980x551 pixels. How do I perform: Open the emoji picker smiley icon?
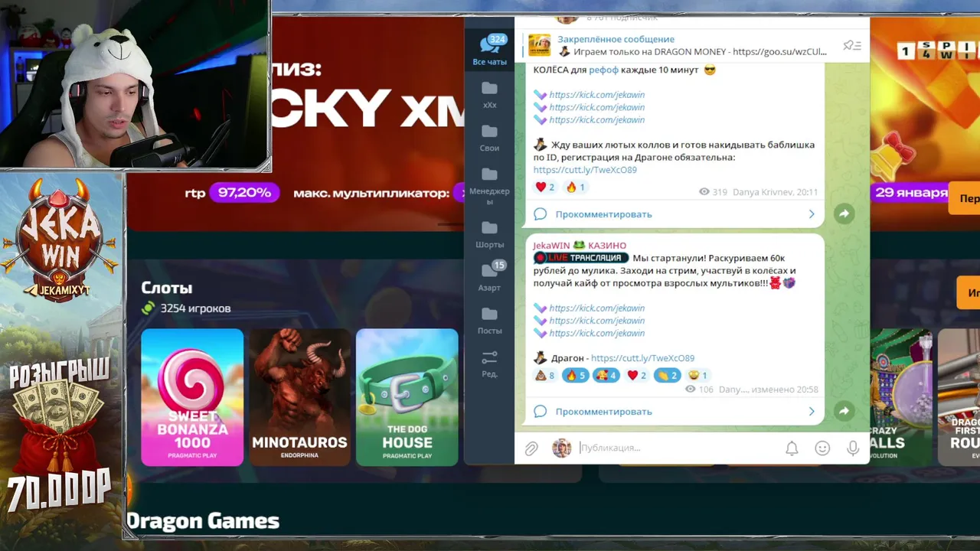[x=822, y=448]
